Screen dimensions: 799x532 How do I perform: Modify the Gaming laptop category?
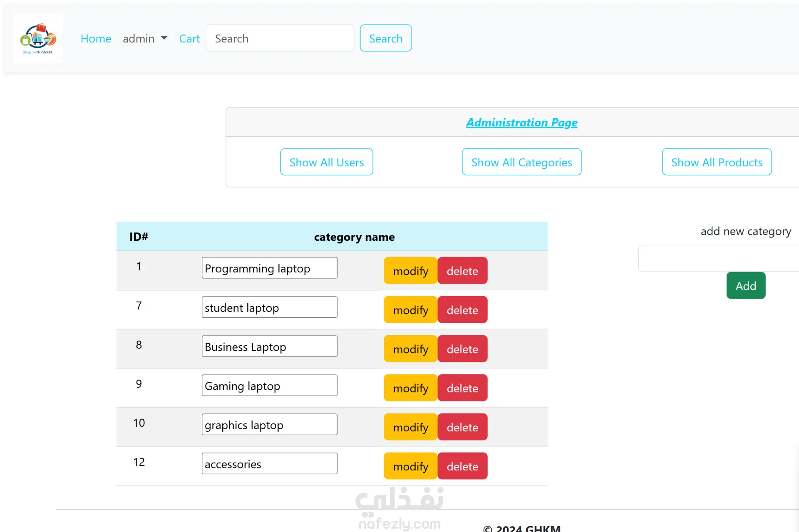410,388
